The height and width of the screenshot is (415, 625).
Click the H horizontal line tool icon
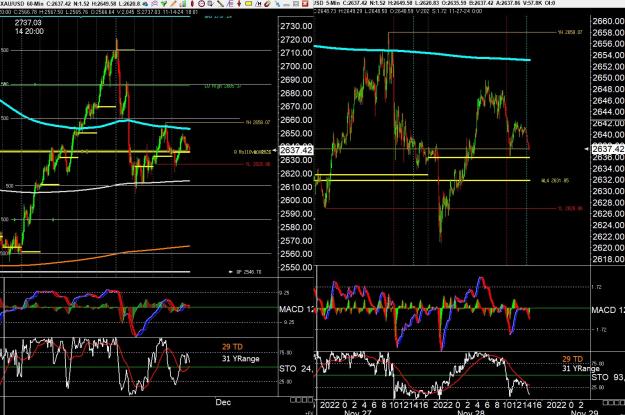click(258, 4)
